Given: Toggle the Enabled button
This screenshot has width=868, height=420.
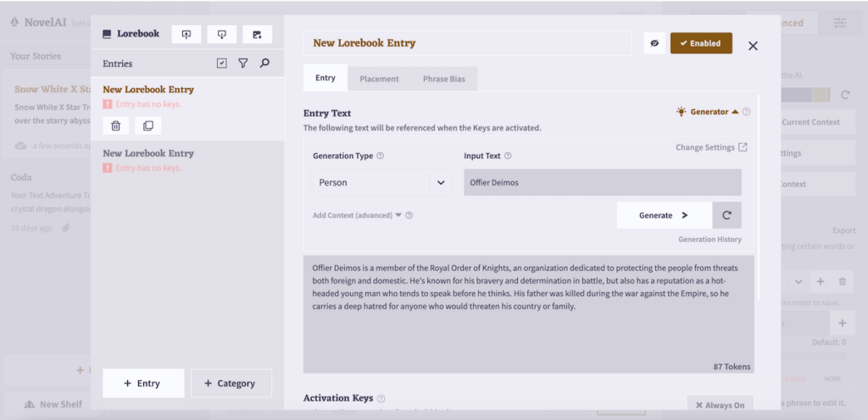Looking at the screenshot, I should [701, 43].
